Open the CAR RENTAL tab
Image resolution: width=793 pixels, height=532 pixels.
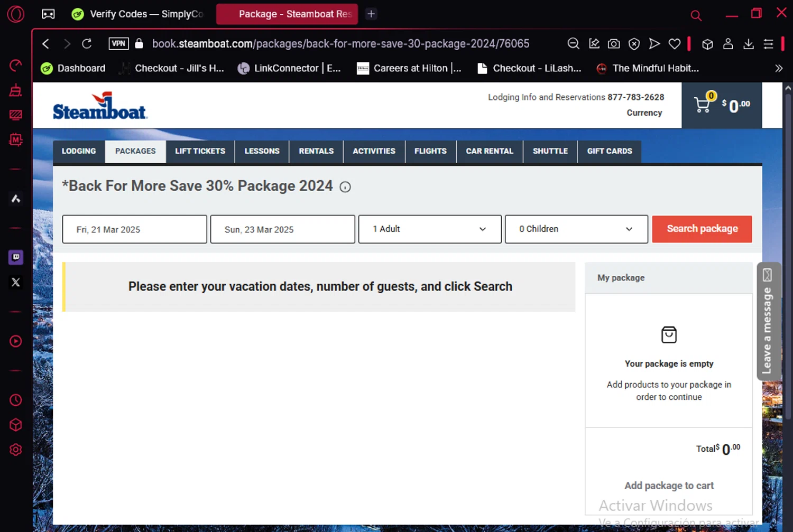coord(490,151)
